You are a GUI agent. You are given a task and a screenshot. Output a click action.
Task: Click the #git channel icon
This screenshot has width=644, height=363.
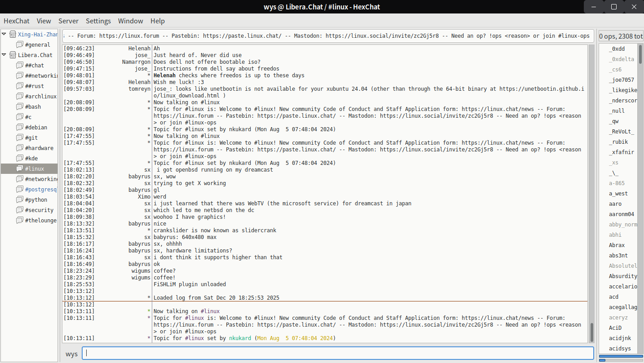(19, 137)
